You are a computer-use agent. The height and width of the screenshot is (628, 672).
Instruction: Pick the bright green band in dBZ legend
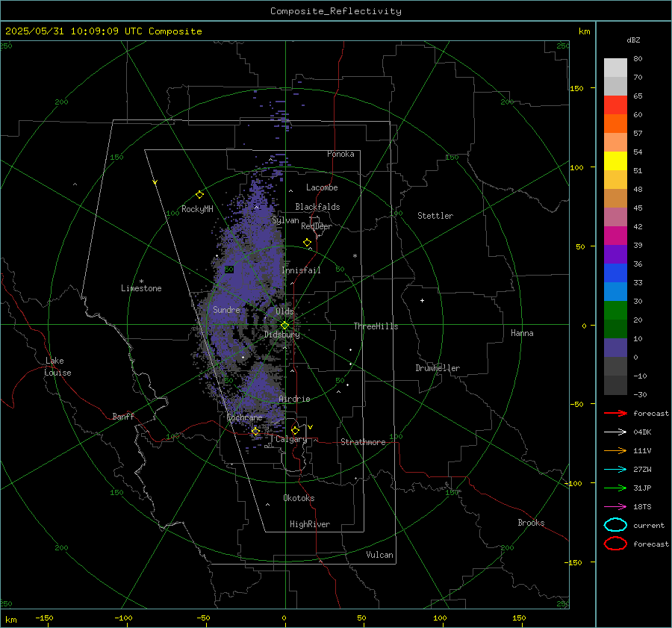[x=615, y=311]
